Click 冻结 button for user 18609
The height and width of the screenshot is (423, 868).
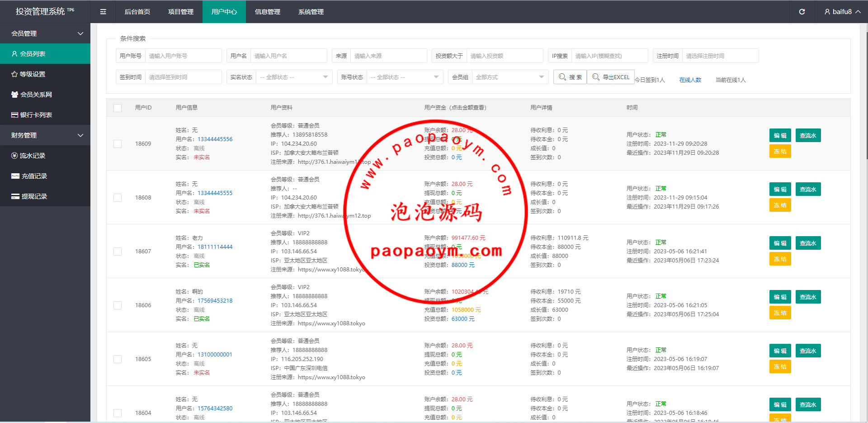pyautogui.click(x=780, y=152)
